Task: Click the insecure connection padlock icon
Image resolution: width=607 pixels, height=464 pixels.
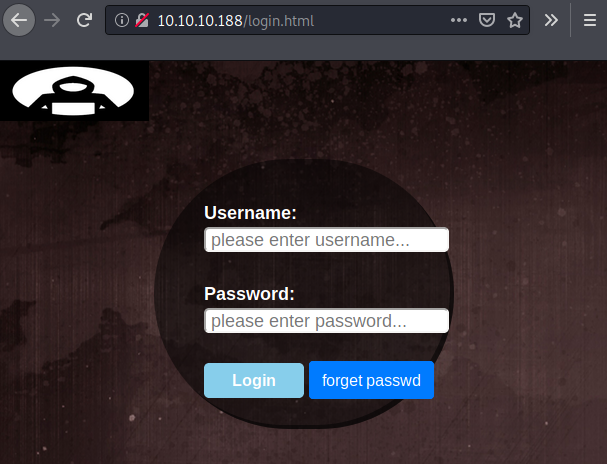Action: (x=142, y=20)
